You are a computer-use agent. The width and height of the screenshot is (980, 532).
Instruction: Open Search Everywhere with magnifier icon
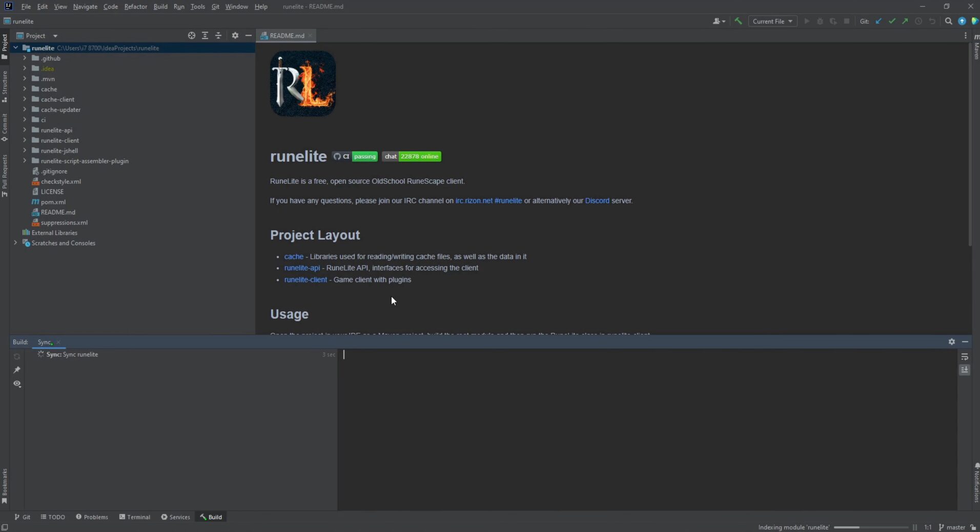(x=948, y=21)
